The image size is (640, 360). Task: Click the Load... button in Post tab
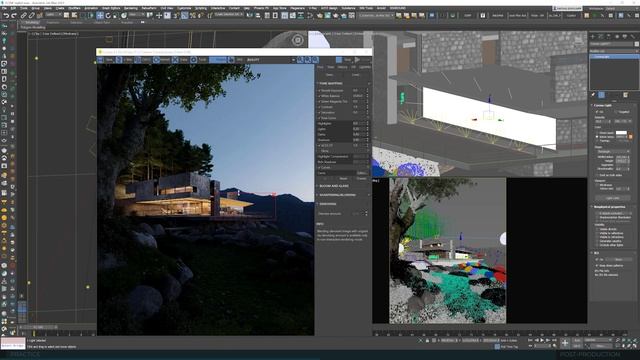[356, 75]
